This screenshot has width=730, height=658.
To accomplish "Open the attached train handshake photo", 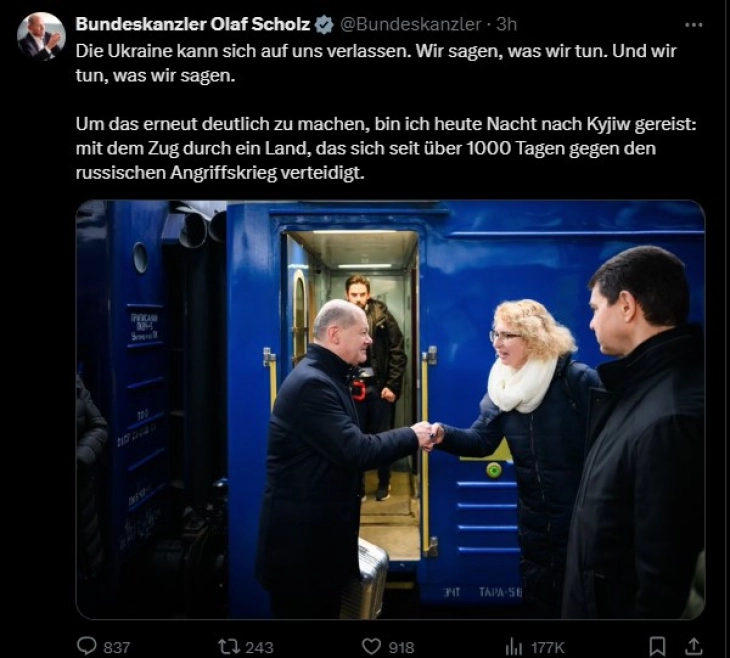I will tap(390, 410).
